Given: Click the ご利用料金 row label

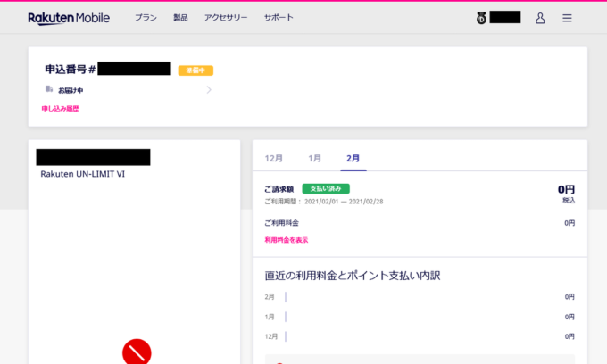Looking at the screenshot, I should tap(281, 223).
